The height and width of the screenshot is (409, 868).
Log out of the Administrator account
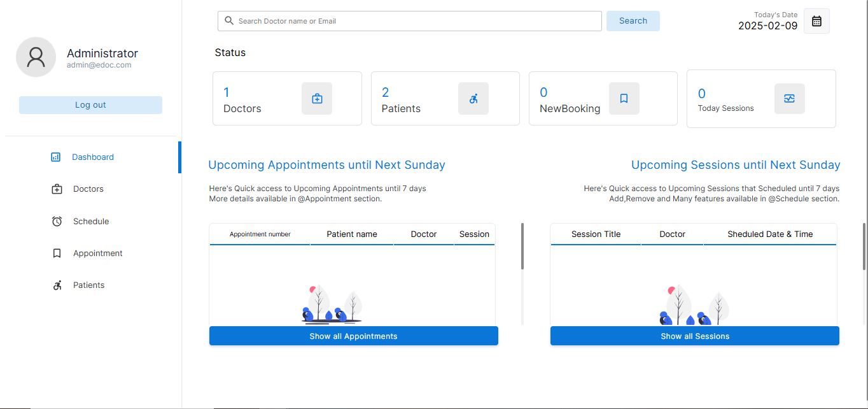90,105
